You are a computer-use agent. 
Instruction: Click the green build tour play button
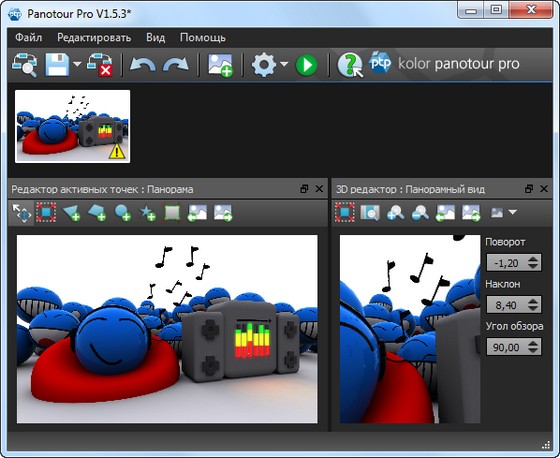[306, 65]
